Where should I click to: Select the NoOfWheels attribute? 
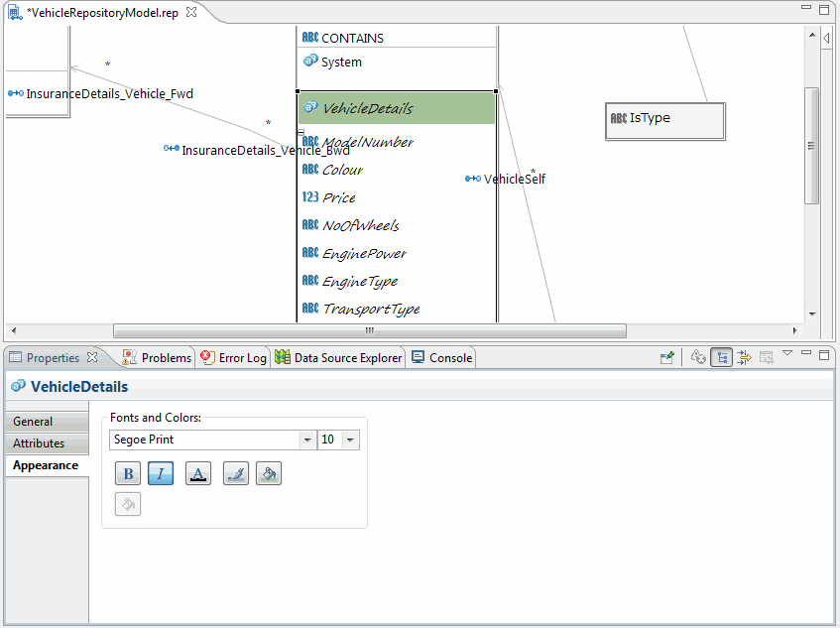point(361,225)
